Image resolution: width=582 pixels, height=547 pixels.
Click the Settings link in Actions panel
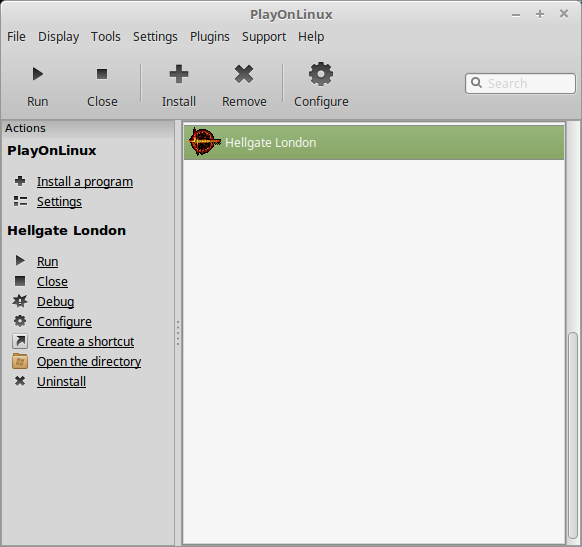click(x=59, y=202)
